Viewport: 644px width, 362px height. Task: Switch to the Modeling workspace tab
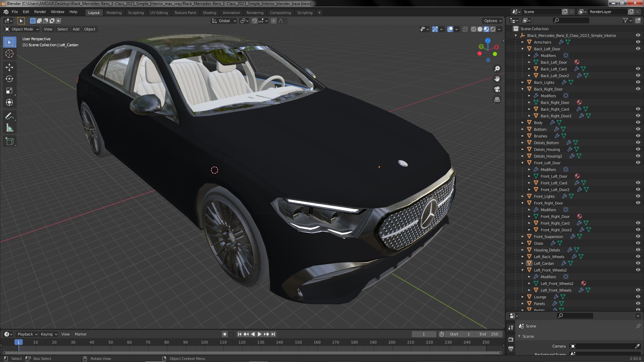click(x=114, y=13)
